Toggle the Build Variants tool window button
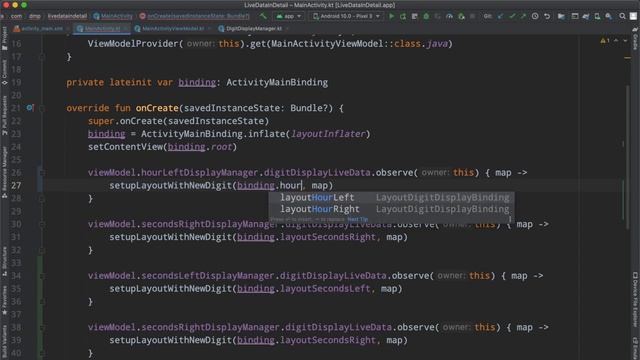The width and height of the screenshot is (640, 360). 4,342
